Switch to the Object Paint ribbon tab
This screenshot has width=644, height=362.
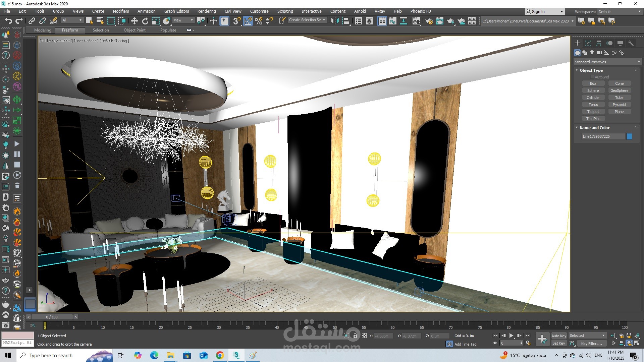(x=135, y=30)
